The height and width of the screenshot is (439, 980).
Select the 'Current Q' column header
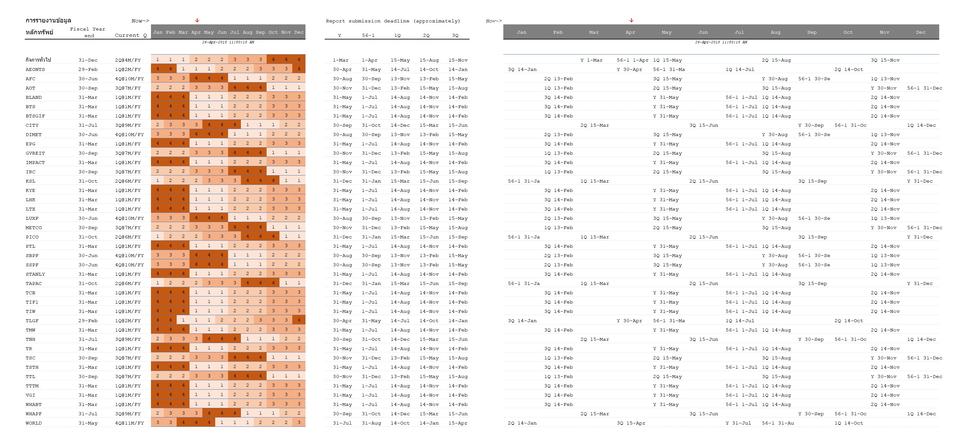pos(131,35)
